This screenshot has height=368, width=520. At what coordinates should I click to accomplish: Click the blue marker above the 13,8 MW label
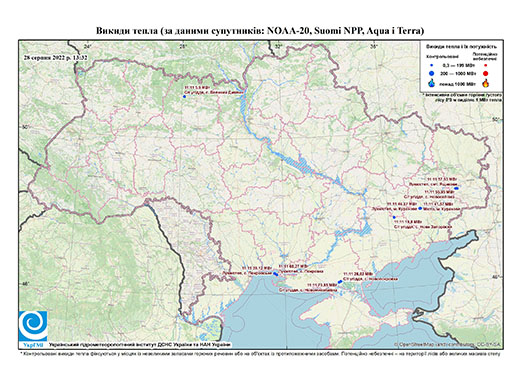[394, 217]
